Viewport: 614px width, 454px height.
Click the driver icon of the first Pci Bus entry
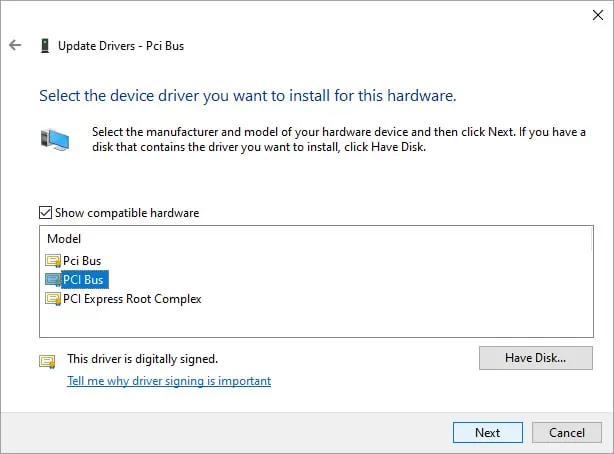pos(53,261)
